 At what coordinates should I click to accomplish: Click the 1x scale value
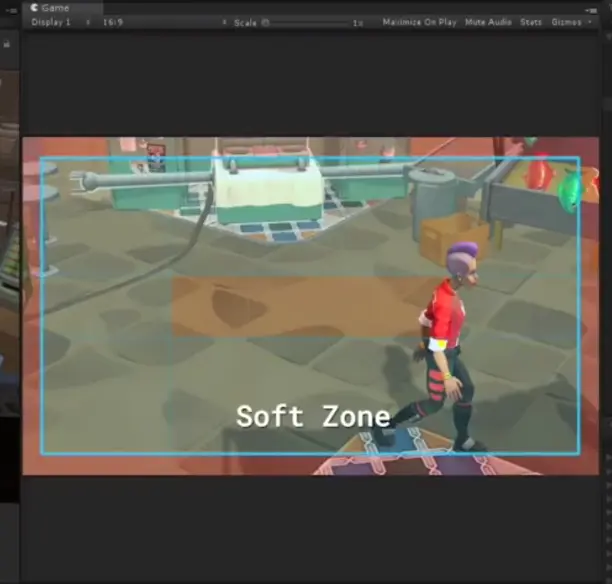coord(358,23)
